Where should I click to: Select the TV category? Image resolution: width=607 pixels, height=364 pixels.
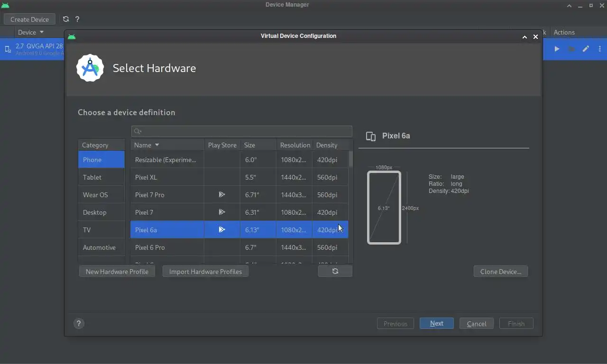(x=101, y=230)
